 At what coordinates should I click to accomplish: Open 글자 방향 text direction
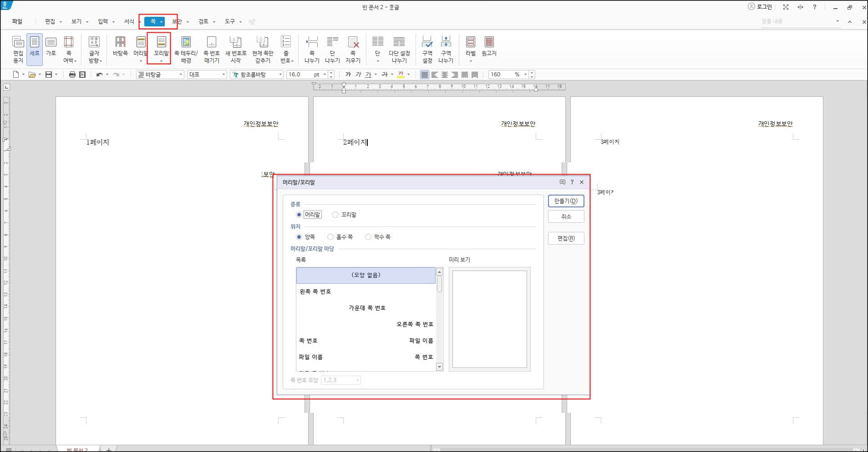tap(94, 49)
